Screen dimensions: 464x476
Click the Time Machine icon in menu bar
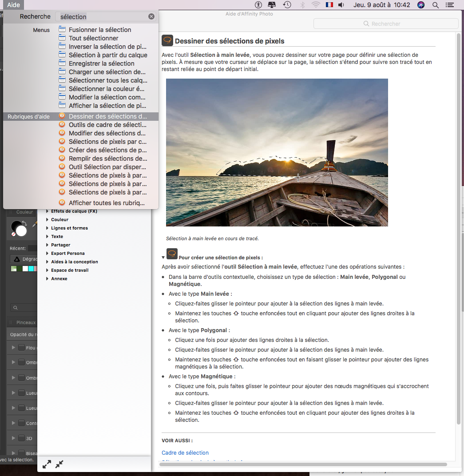(x=287, y=5)
